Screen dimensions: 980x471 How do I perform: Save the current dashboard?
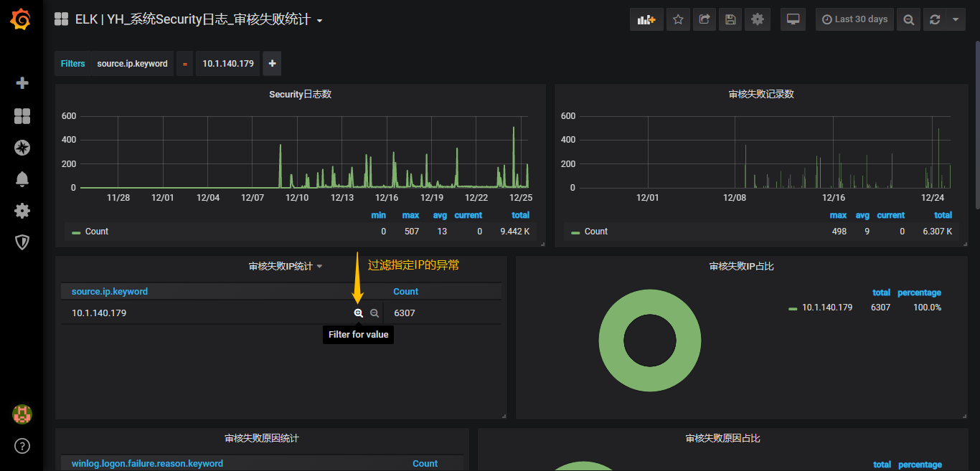pyautogui.click(x=730, y=19)
